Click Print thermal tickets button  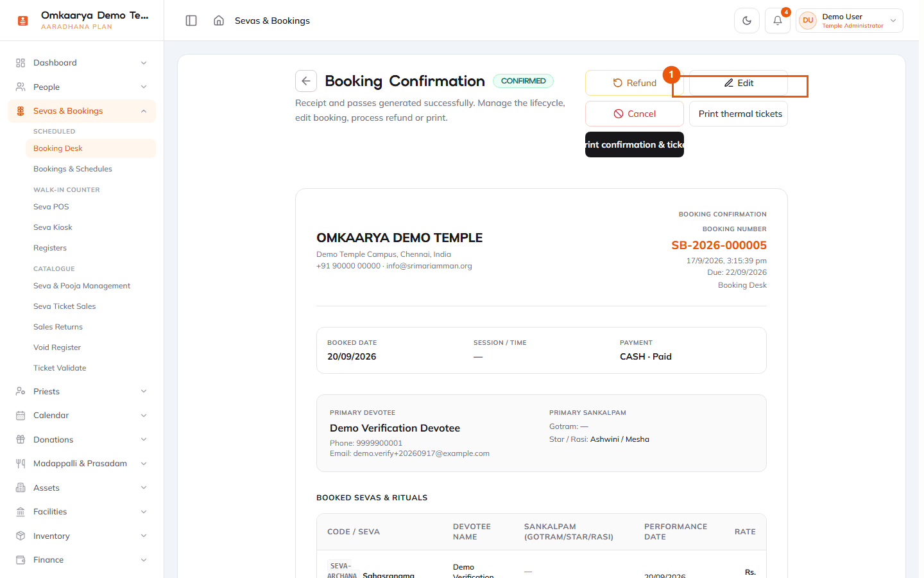(x=739, y=114)
